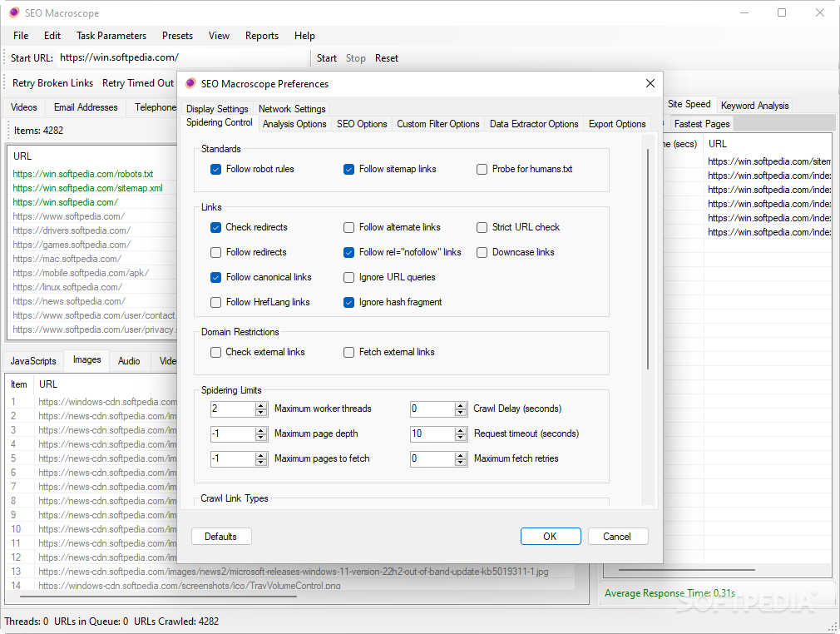Decrease Maximum worker threads with down arrow
Image resolution: width=840 pixels, height=634 pixels.
(261, 412)
